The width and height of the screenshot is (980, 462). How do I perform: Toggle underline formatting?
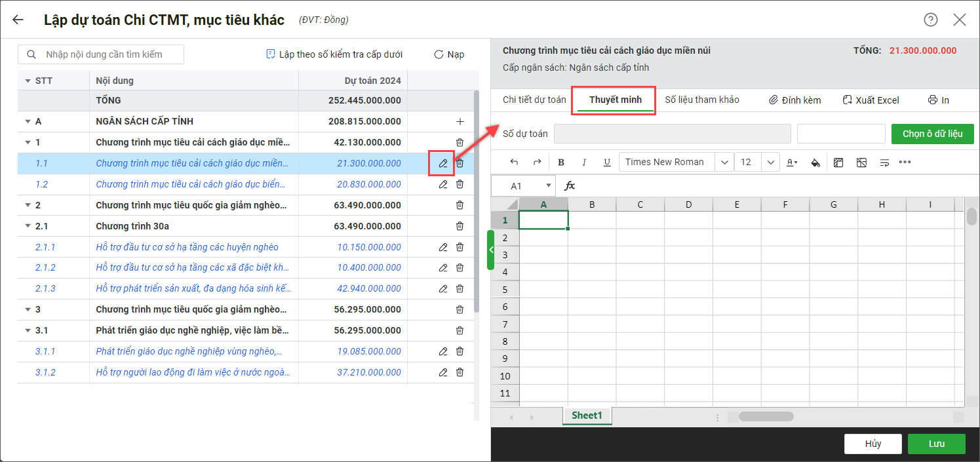click(x=607, y=163)
